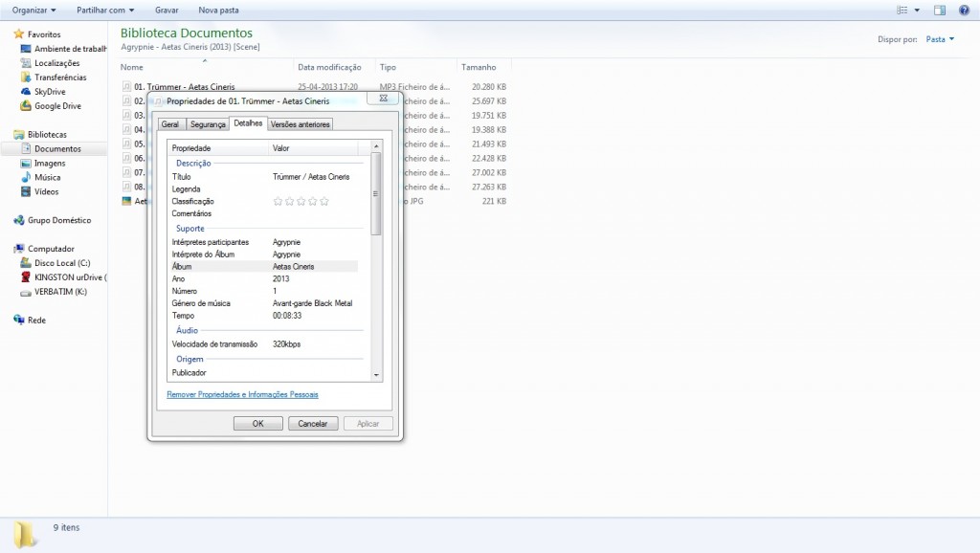Click the Documentos library icon
The width and height of the screenshot is (980, 553).
coord(26,148)
